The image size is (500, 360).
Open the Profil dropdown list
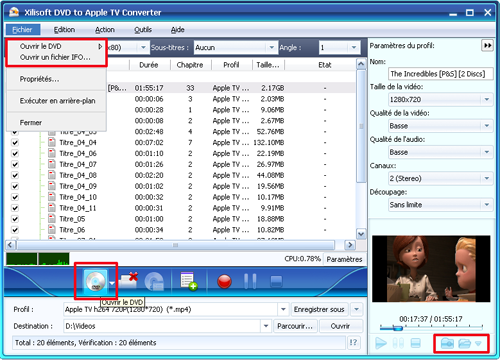coord(283,309)
